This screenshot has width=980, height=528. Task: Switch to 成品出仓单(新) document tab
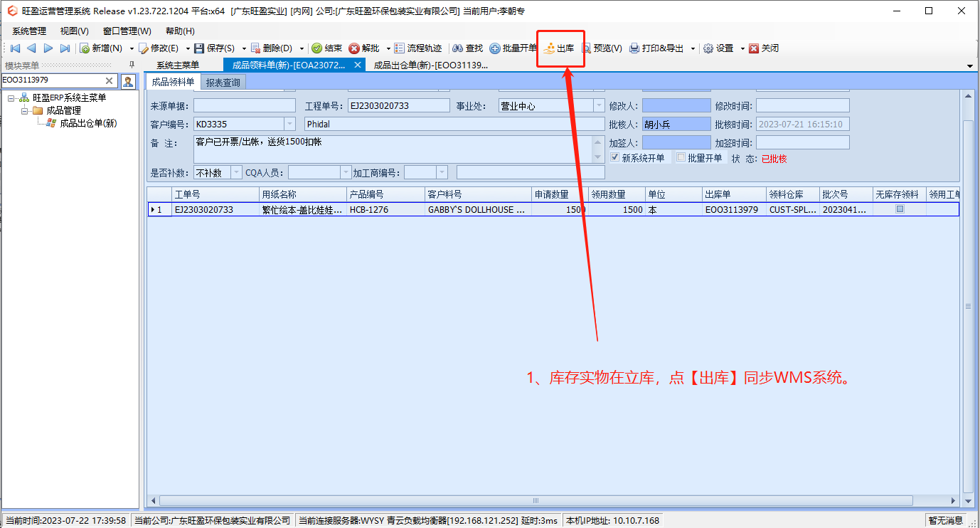click(431, 65)
